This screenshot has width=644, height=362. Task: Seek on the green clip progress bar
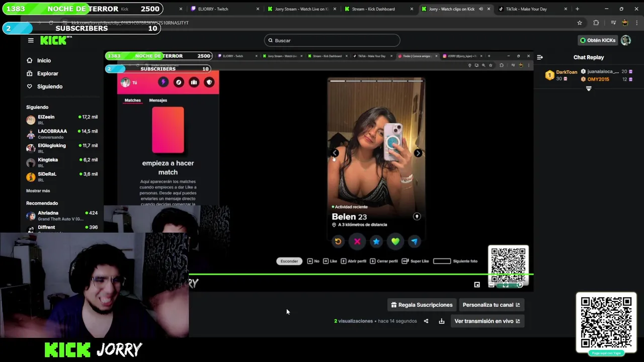[361, 275]
